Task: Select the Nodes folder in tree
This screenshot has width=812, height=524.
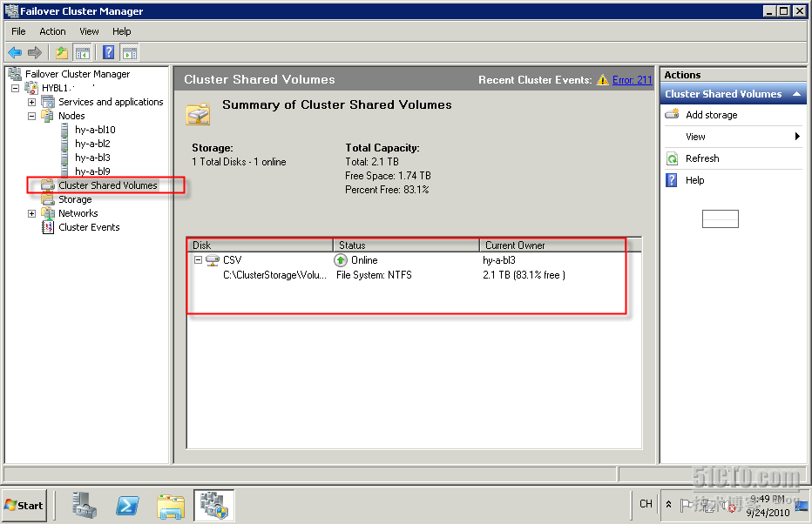Action: click(71, 116)
